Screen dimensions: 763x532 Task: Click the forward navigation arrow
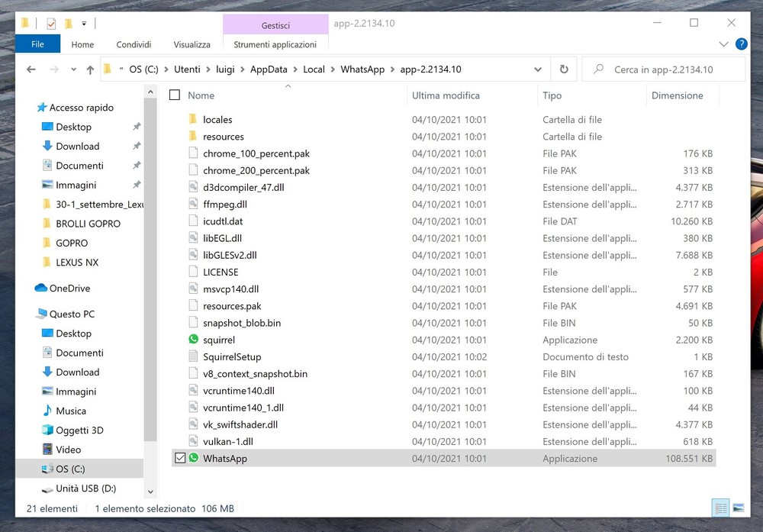(54, 69)
